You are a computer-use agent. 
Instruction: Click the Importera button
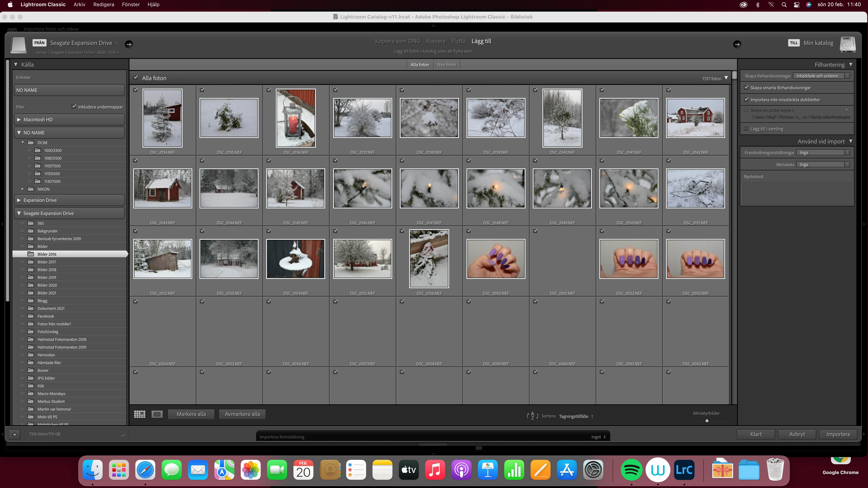[838, 434]
